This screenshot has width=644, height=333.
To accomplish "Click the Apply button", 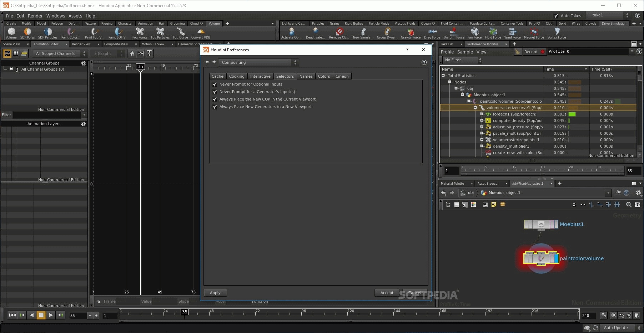I will (215, 293).
